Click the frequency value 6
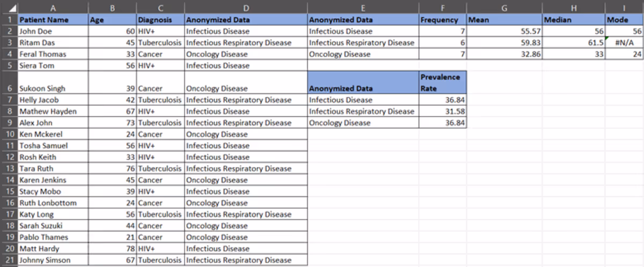The height and width of the screenshot is (267, 644). [x=443, y=42]
